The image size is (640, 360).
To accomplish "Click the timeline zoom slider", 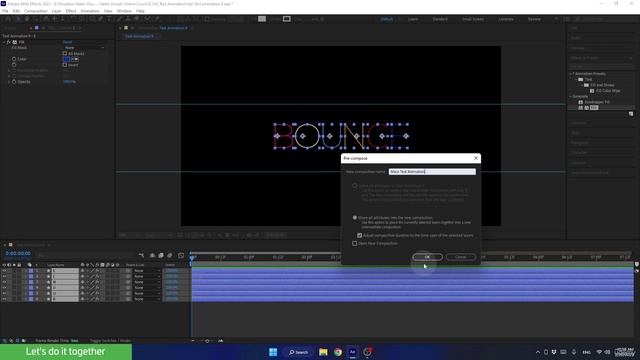I will pyautogui.click(x=207, y=341).
